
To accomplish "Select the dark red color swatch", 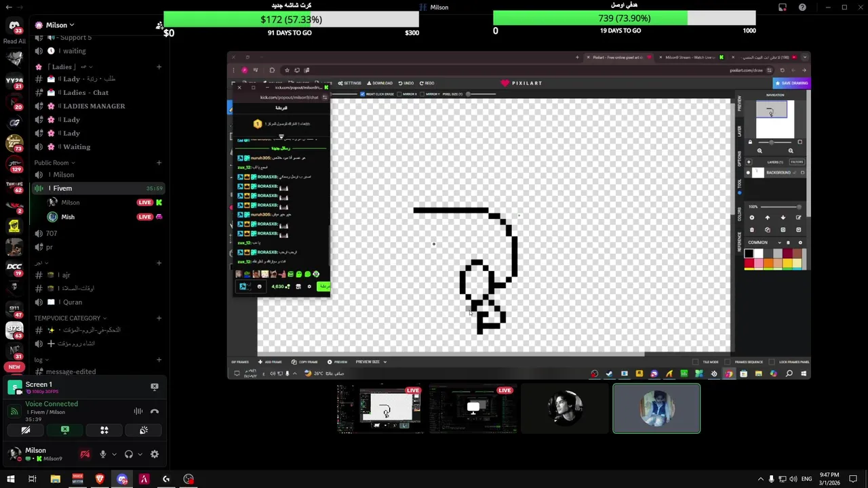I will pyautogui.click(x=787, y=254).
